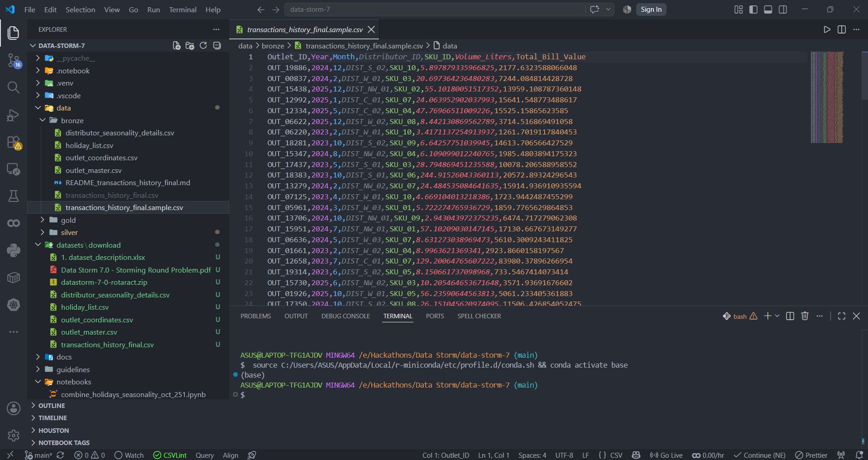Open new terminal profile dropdown arrow
Image resolution: width=868 pixels, height=460 pixels.
point(777,316)
